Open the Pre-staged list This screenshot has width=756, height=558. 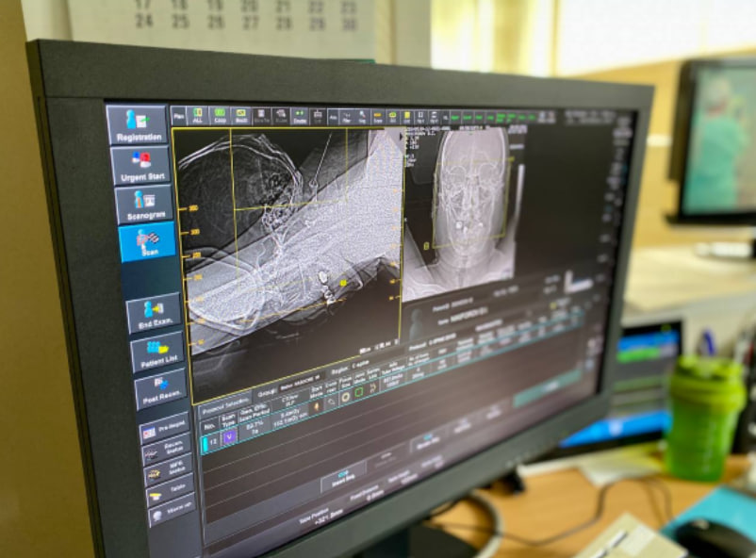click(x=165, y=430)
